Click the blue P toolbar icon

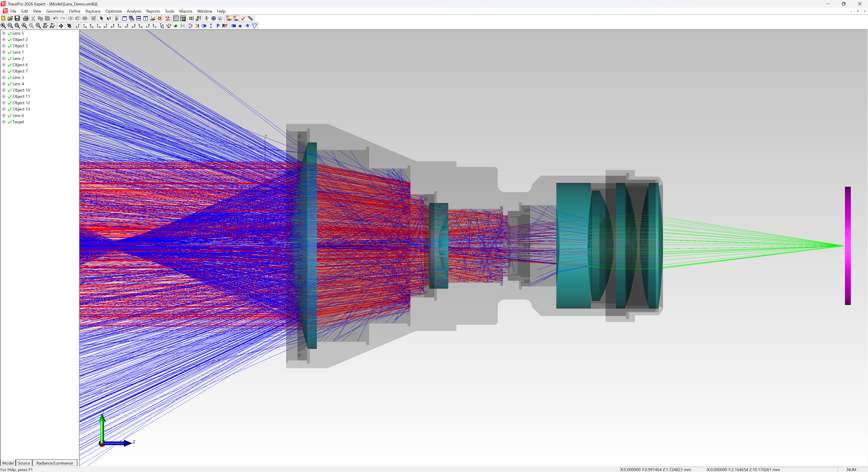218,26
